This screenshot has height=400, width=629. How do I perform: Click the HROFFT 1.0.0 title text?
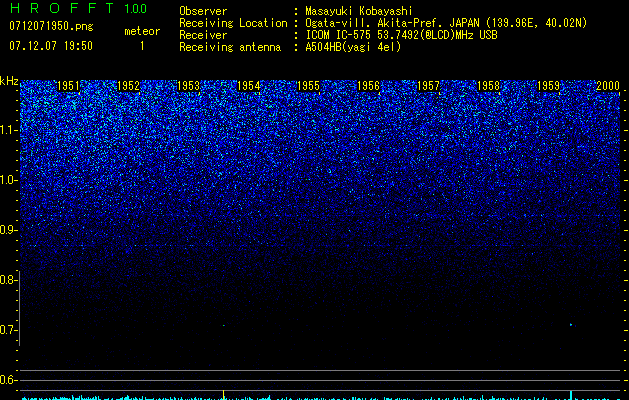(x=78, y=8)
